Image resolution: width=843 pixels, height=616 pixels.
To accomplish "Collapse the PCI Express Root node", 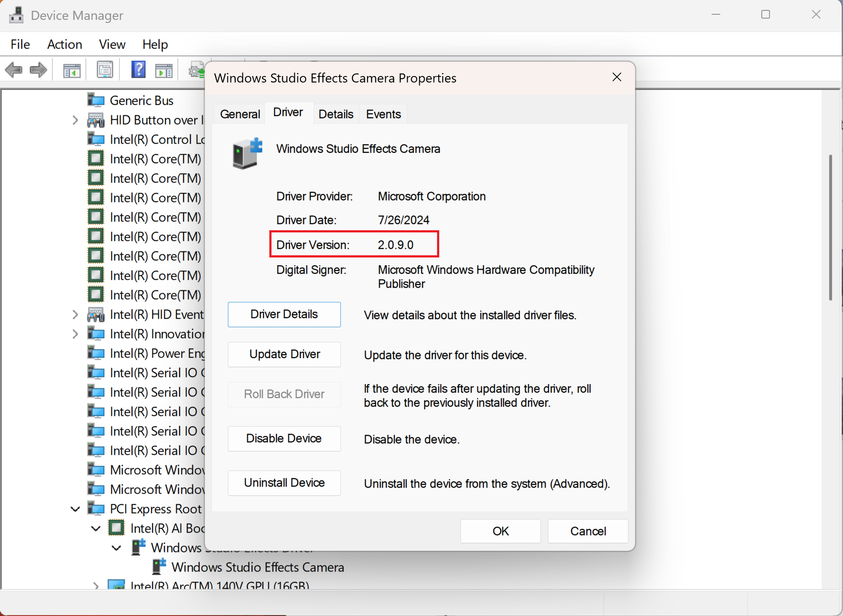I will click(x=75, y=509).
